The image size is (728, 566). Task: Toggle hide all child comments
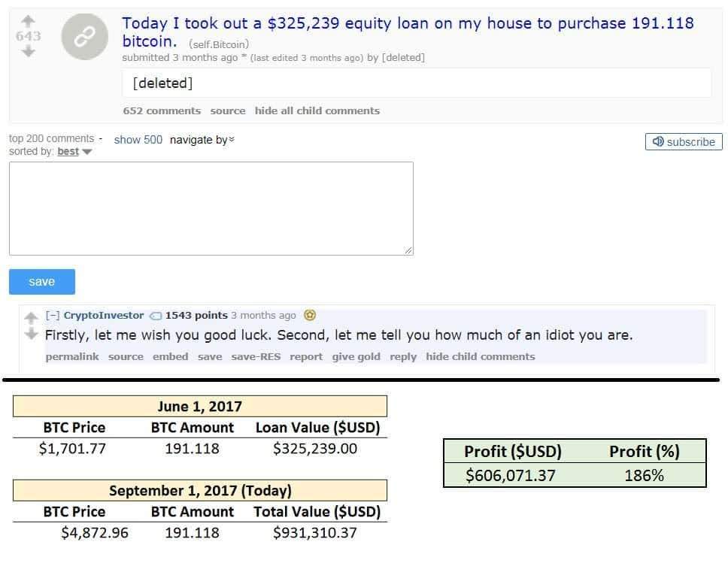pos(317,110)
